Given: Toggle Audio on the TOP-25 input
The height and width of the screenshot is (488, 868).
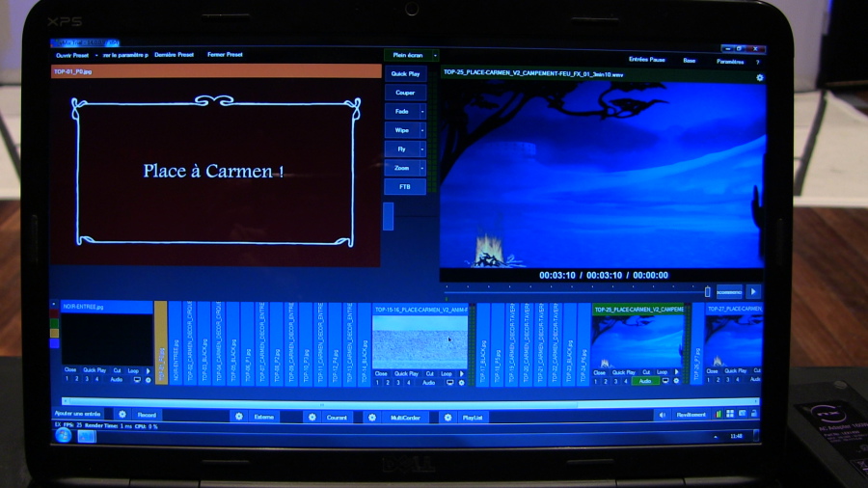Looking at the screenshot, I should [643, 381].
